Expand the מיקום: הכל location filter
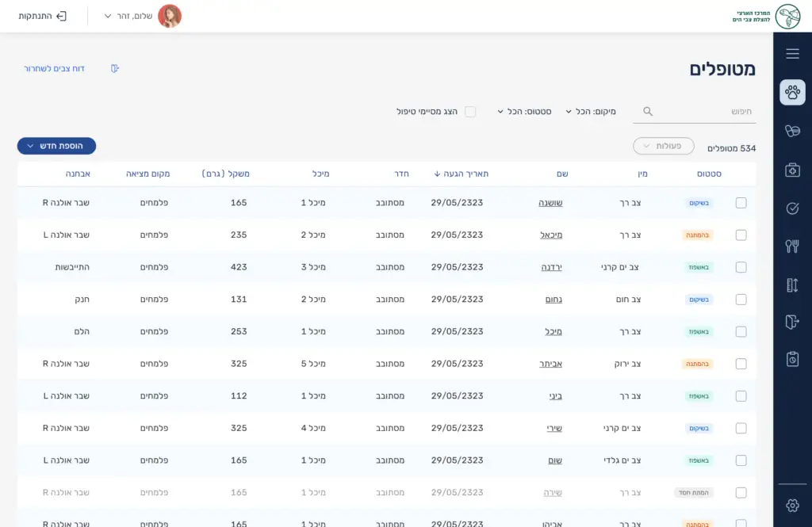 tap(591, 112)
